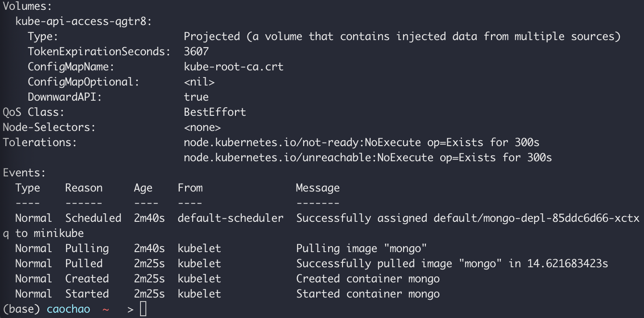Click the unreachable:NoExecute toleration line
Image resolution: width=644 pixels, height=318 pixels.
(367, 158)
